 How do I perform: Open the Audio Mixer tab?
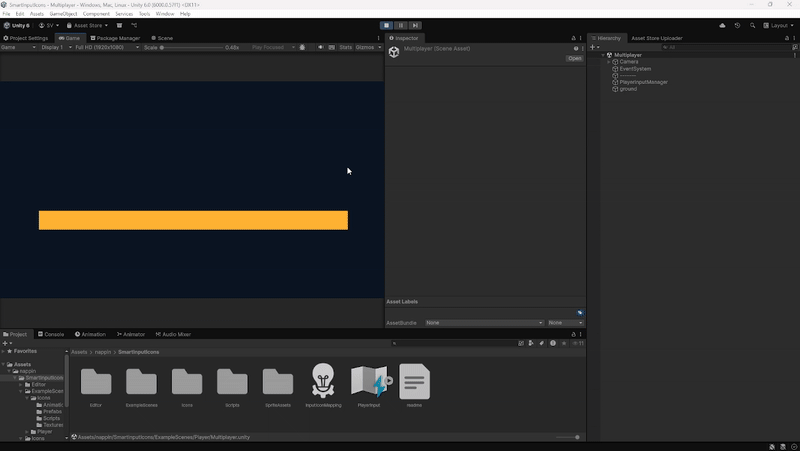[173, 335]
